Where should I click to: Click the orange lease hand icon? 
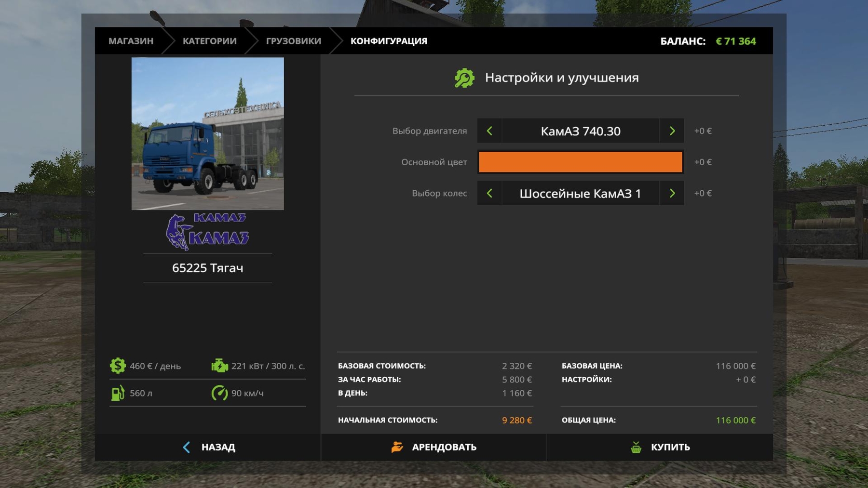coord(397,447)
